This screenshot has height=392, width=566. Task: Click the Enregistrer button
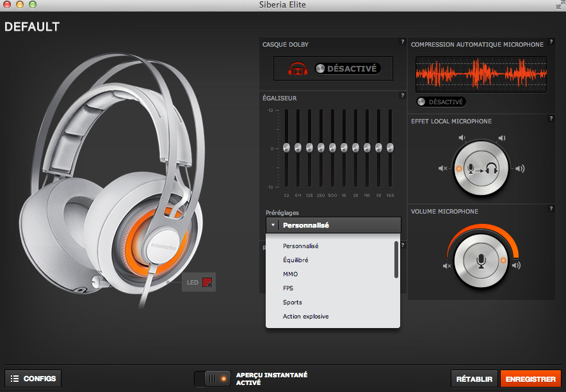click(x=530, y=379)
